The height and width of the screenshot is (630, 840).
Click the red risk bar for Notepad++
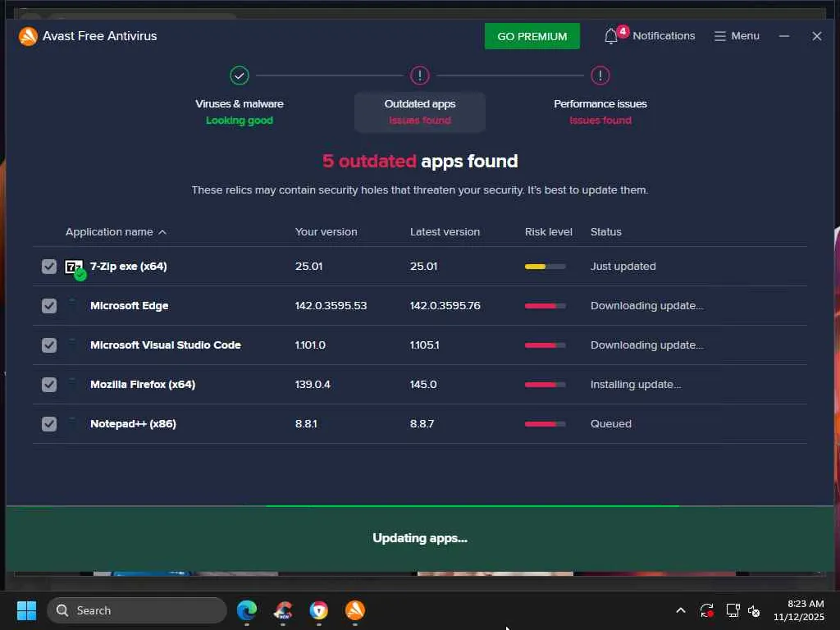(545, 424)
